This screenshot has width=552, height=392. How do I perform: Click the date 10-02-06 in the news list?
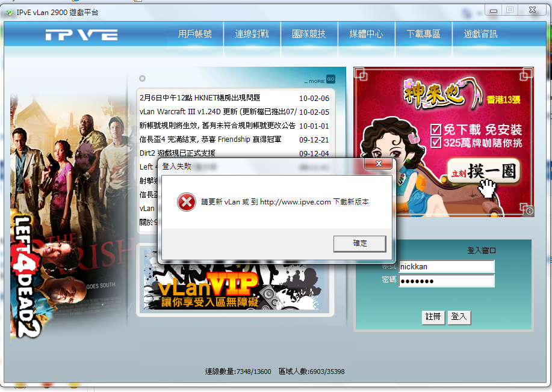[x=314, y=99]
